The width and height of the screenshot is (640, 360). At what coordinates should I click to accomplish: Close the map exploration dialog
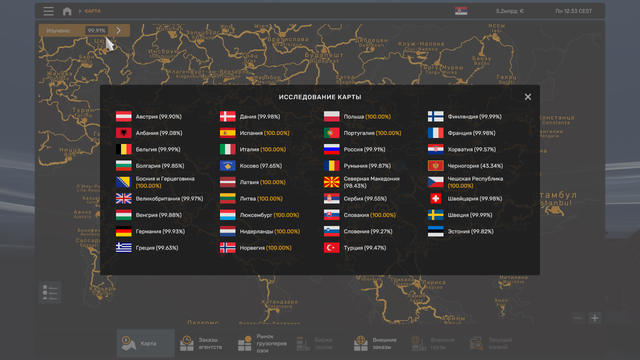[528, 97]
